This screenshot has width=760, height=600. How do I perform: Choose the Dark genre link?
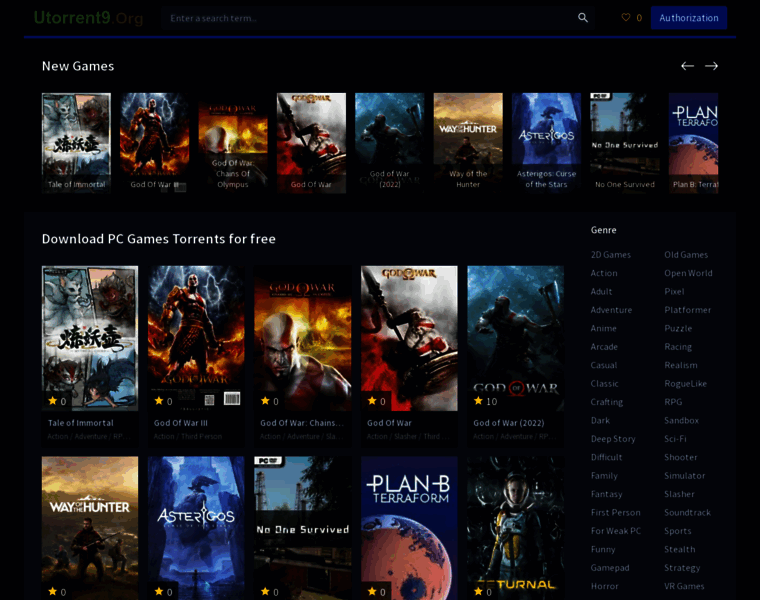pyautogui.click(x=600, y=420)
